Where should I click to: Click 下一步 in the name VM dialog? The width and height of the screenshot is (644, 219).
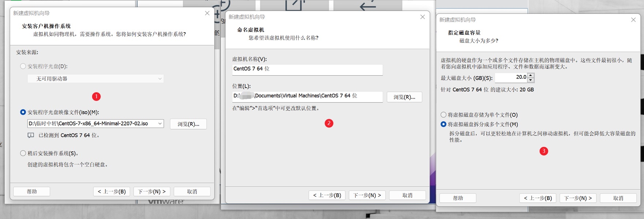367,195
